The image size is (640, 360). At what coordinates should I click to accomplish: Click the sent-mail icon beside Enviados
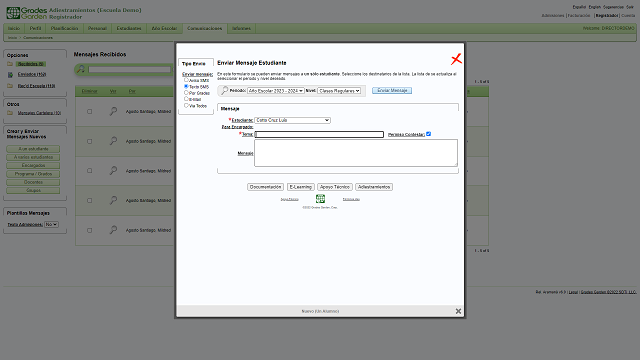[10, 75]
